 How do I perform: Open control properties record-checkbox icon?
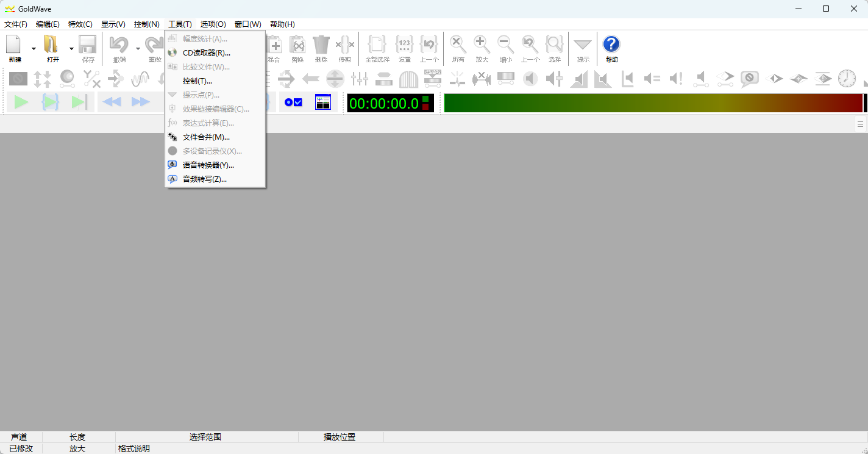click(x=294, y=102)
